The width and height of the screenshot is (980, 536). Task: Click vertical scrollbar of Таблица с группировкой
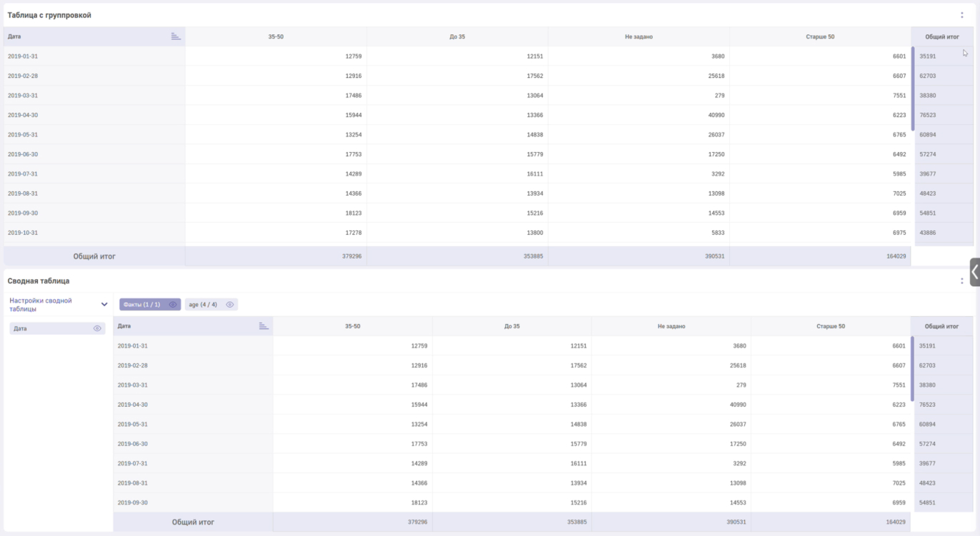(x=913, y=89)
